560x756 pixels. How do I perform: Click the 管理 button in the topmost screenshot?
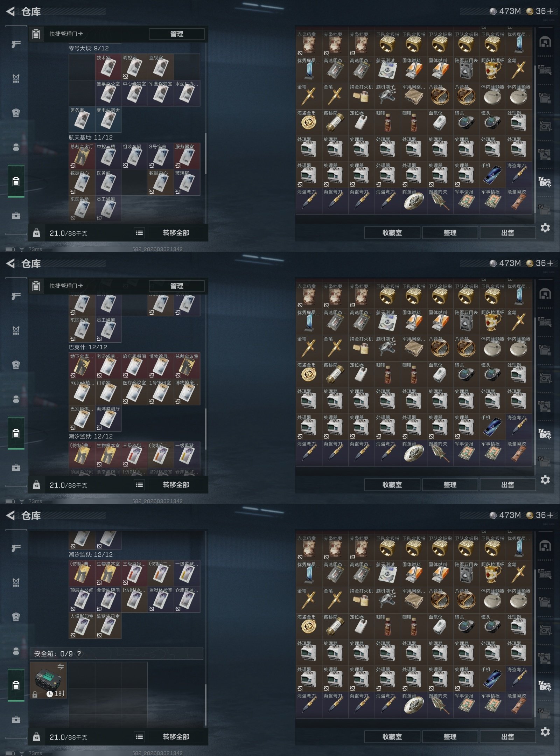click(177, 34)
